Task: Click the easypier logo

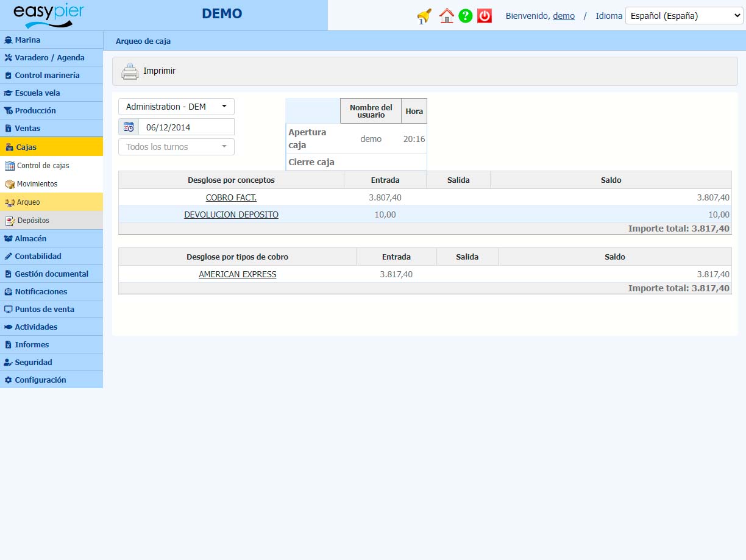Action: (49, 15)
